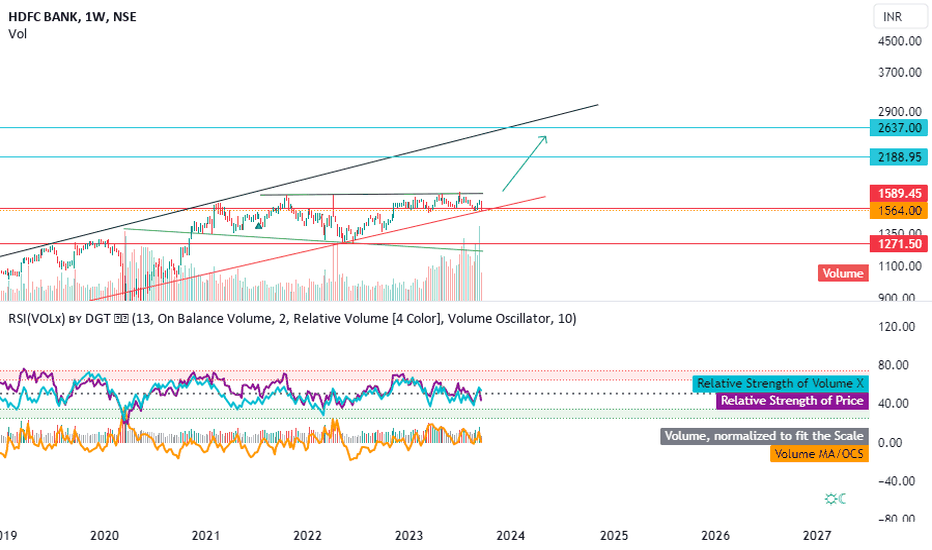Image resolution: width=932 pixels, height=550 pixels.
Task: Click the 2900.00 price scale value
Action: click(x=900, y=112)
